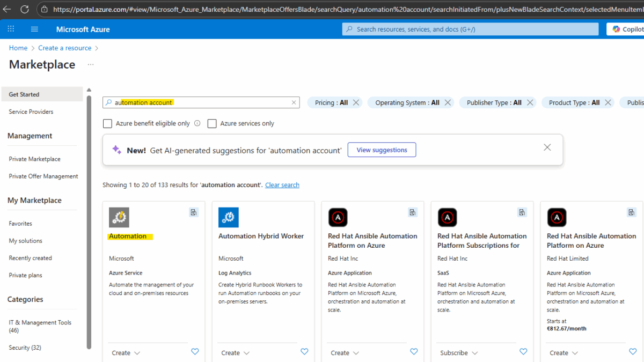Click the sparkle icon in the AI suggestions banner
The width and height of the screenshot is (644, 362).
click(116, 150)
